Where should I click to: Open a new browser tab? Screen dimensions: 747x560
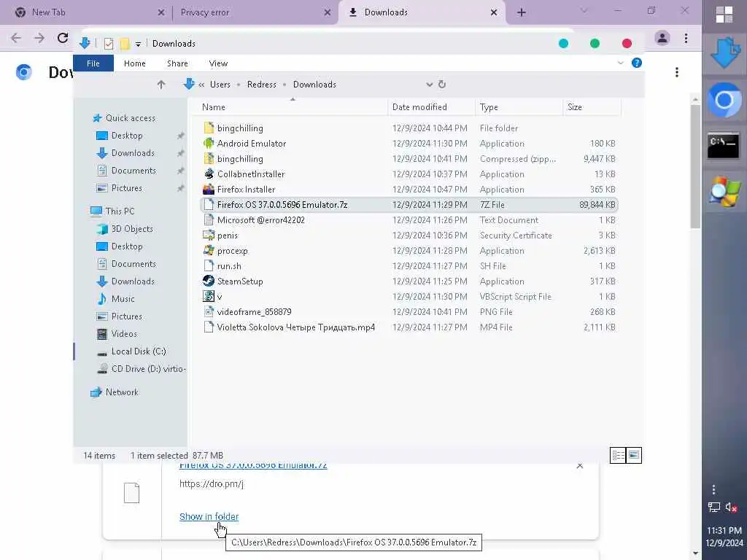(522, 12)
